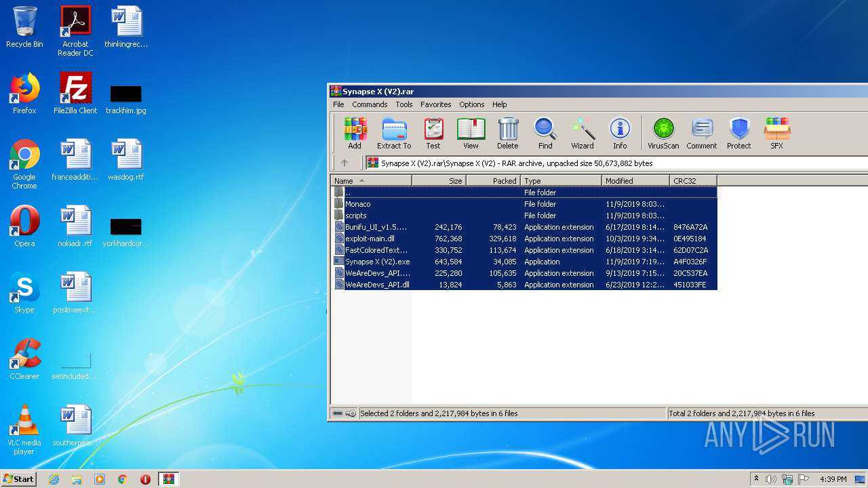Show hidden tray icons arrow
868x488 pixels.
click(757, 479)
